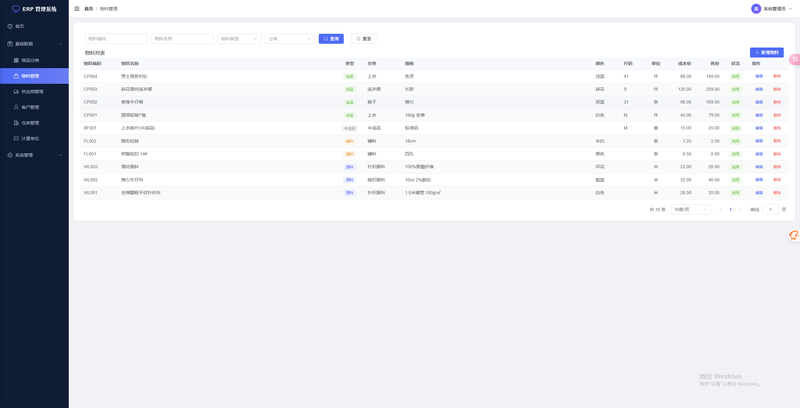This screenshot has height=408, width=800.
Task: Click the green status tag in FL001 row
Action: [x=735, y=154]
